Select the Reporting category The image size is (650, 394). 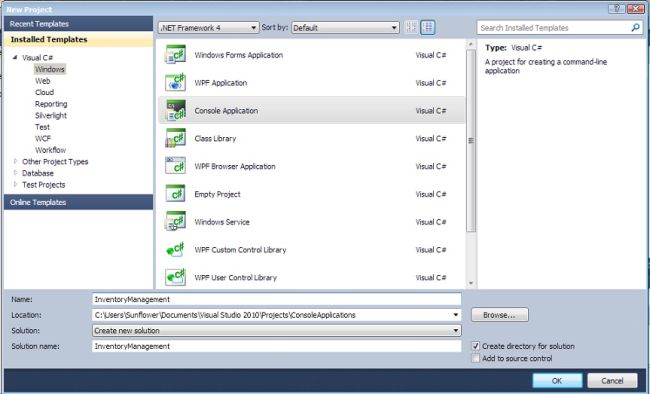pyautogui.click(x=51, y=104)
